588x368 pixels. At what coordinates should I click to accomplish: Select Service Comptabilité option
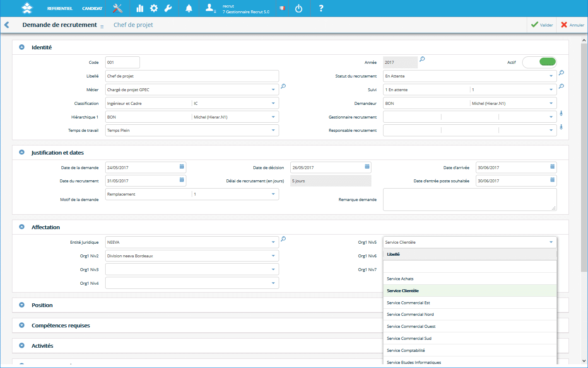pyautogui.click(x=470, y=350)
